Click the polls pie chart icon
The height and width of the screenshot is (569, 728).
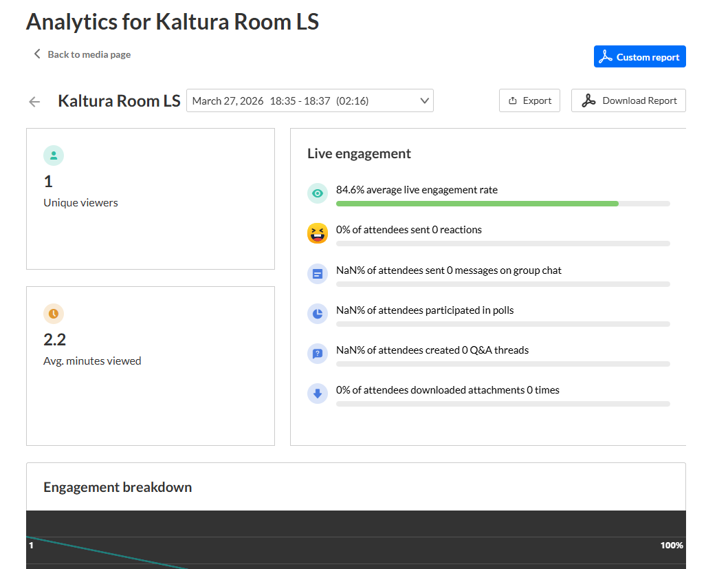click(317, 314)
